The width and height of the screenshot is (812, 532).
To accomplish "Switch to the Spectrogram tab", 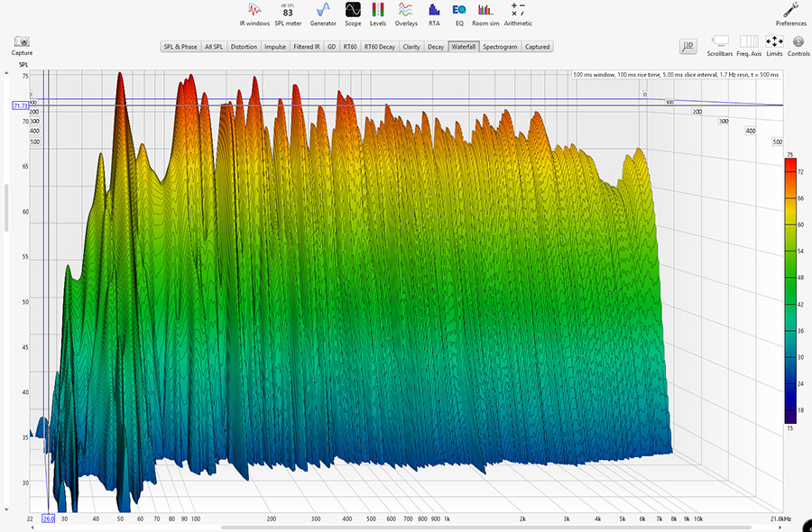I will pos(500,46).
